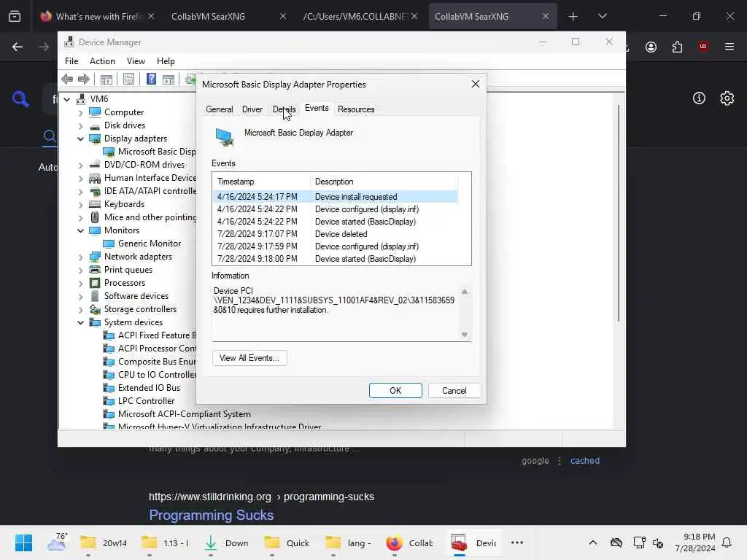The height and width of the screenshot is (560, 747).
Task: Open the list all tabs dropdown arrow
Action: pyautogui.click(x=602, y=16)
